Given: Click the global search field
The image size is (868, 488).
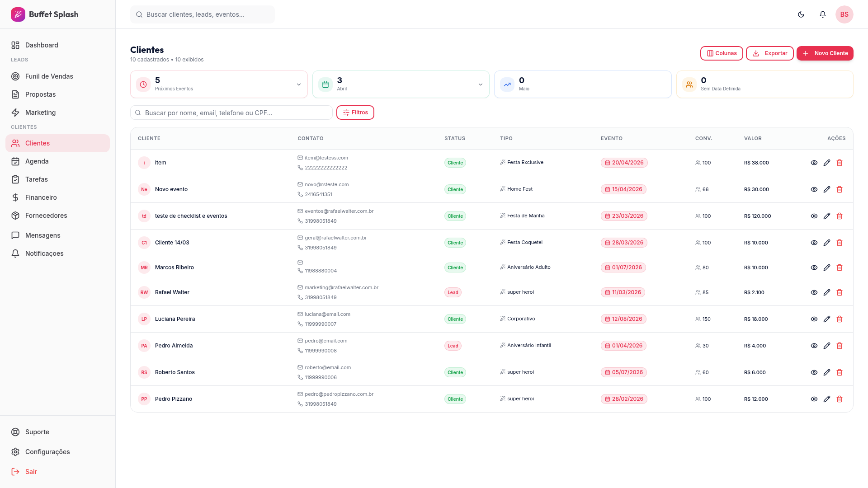Looking at the screenshot, I should [x=203, y=14].
